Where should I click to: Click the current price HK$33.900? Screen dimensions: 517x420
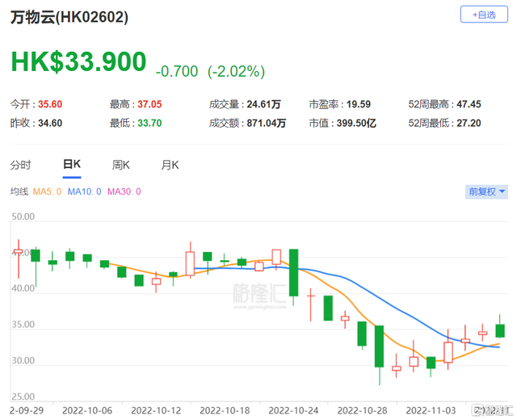click(78, 61)
